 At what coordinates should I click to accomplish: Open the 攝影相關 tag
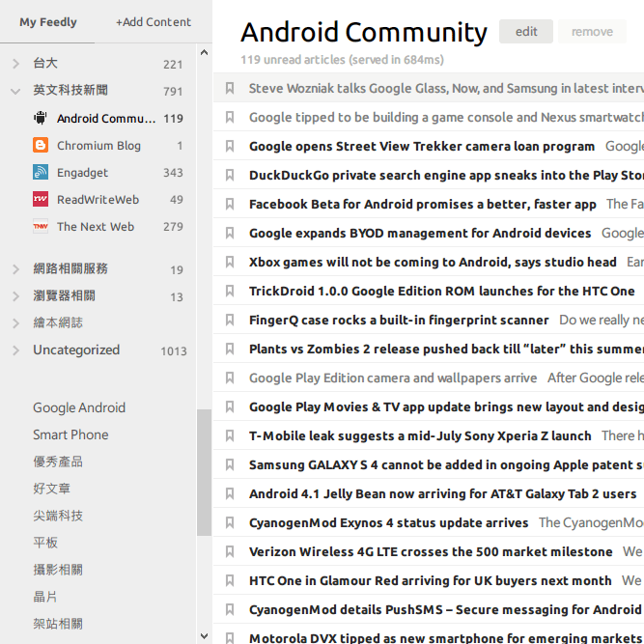pyautogui.click(x=58, y=570)
